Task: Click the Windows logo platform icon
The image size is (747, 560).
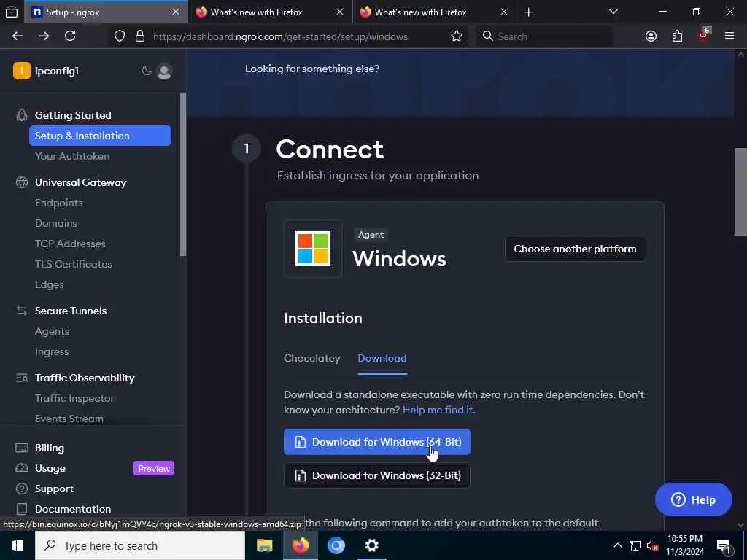Action: click(313, 248)
